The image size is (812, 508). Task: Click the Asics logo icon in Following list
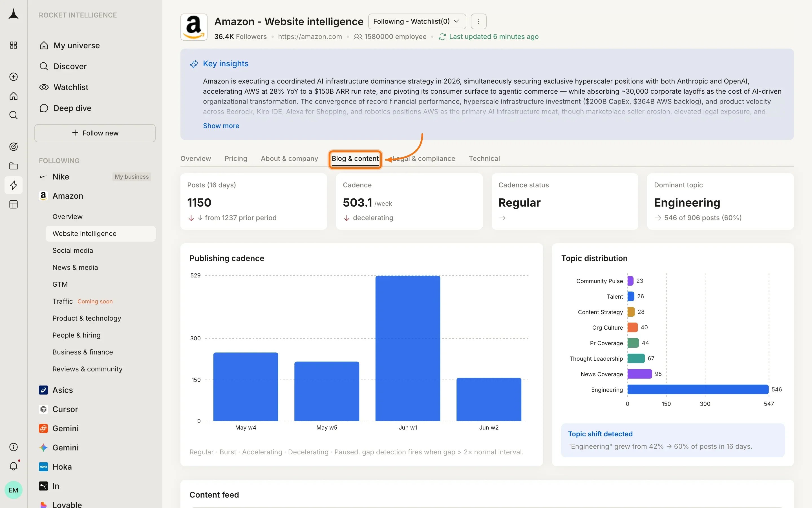(x=43, y=390)
